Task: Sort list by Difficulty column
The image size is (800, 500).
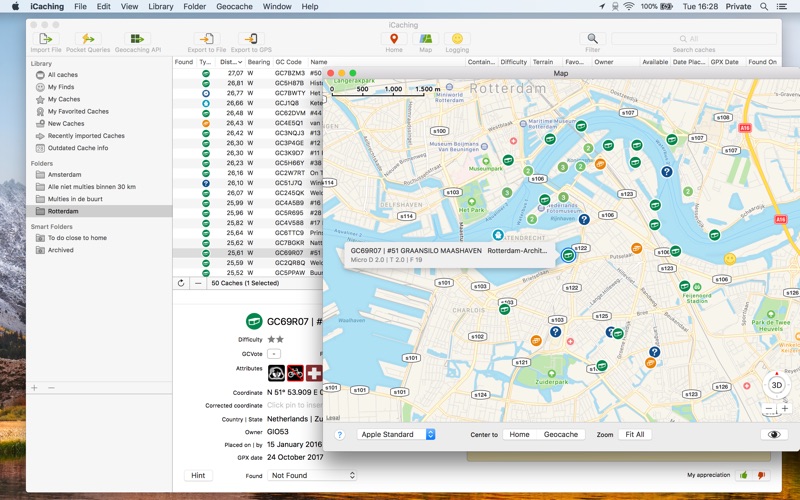Action: pos(513,62)
